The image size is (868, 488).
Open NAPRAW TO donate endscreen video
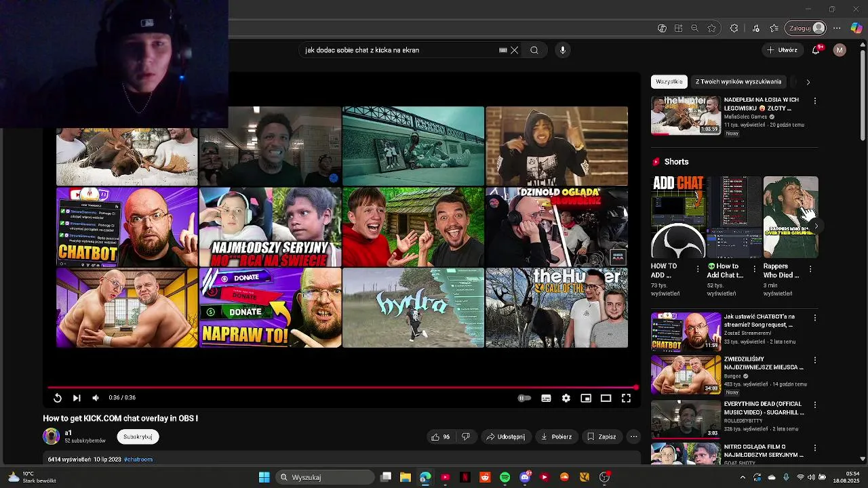coord(270,308)
